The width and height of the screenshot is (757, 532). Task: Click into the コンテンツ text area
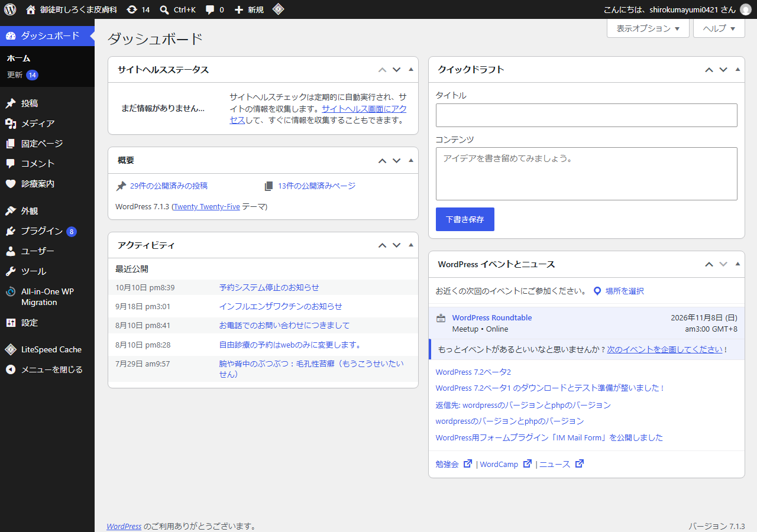tap(587, 174)
